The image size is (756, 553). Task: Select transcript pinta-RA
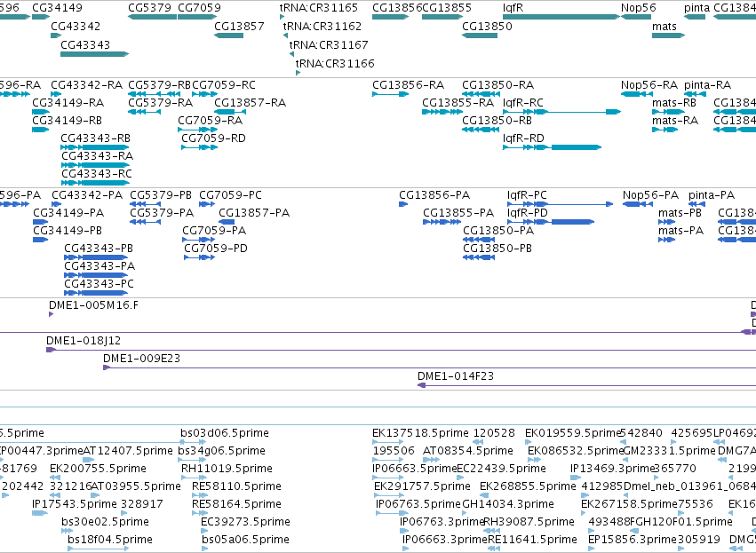point(696,94)
